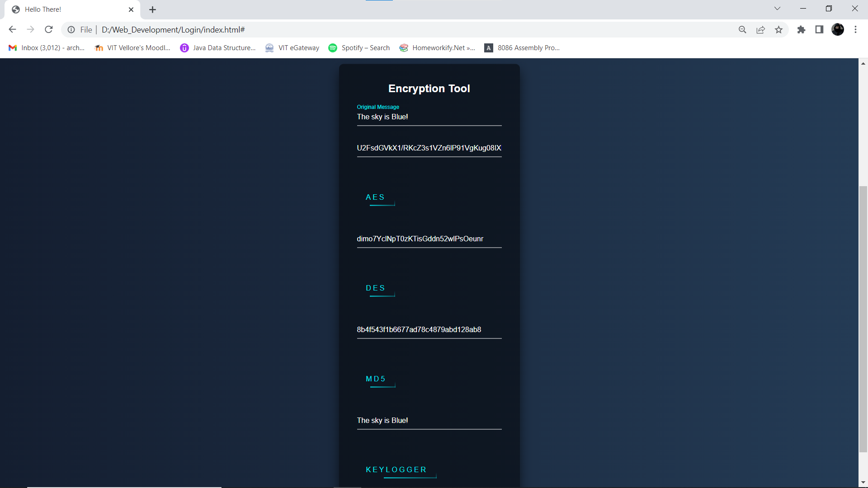Bookmark this page with the star icon
Image resolution: width=868 pixels, height=488 pixels.
click(x=778, y=30)
